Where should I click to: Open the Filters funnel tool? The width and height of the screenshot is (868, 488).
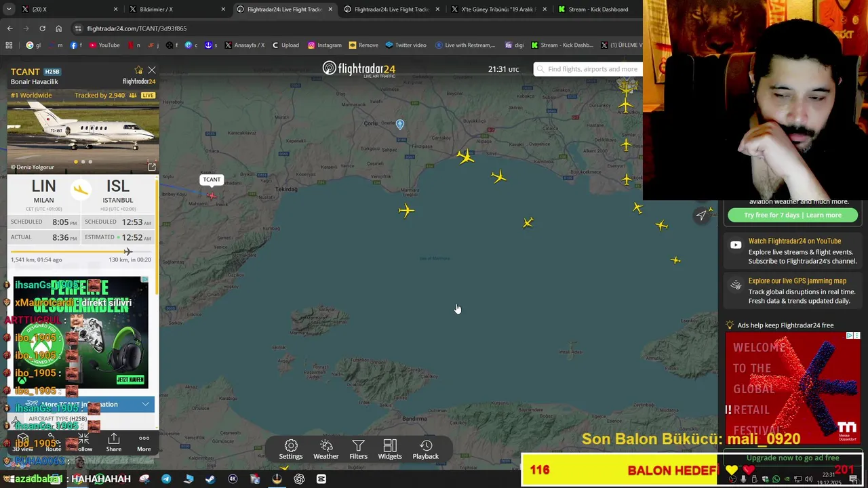click(x=358, y=449)
